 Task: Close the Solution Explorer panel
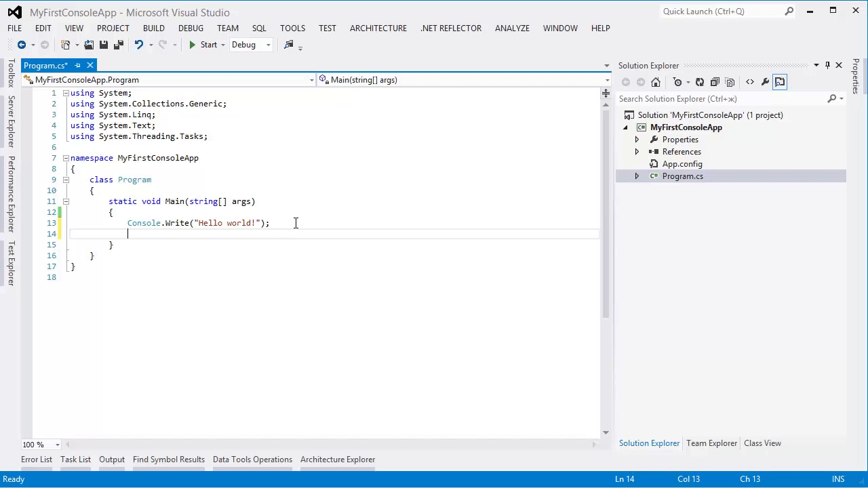(x=839, y=65)
